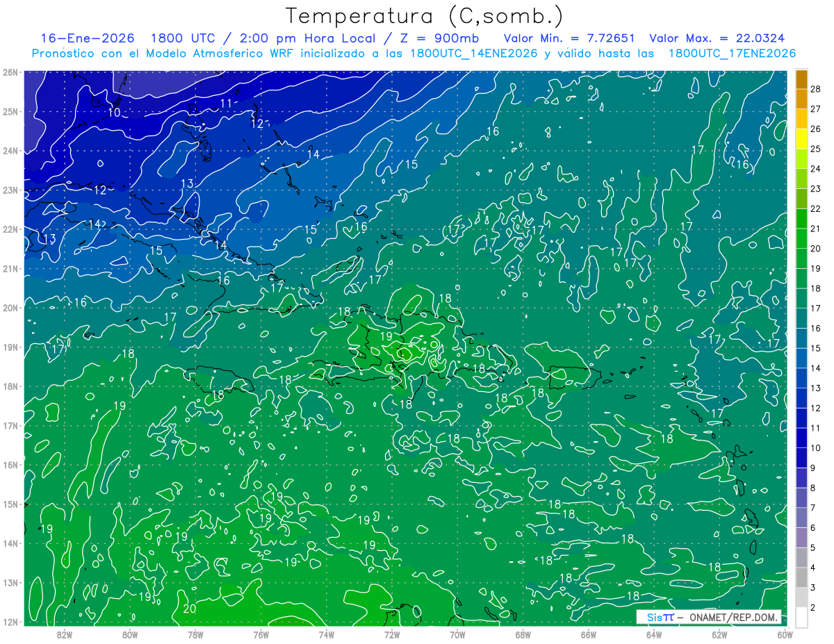Click the '60W' longitude label
This screenshot has width=834, height=644.
[x=785, y=634]
